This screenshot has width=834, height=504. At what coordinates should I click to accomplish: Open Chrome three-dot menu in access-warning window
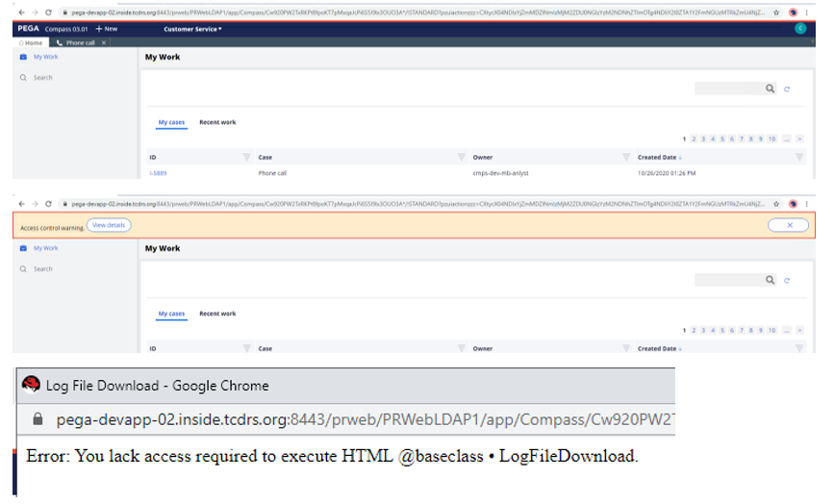[x=807, y=204]
